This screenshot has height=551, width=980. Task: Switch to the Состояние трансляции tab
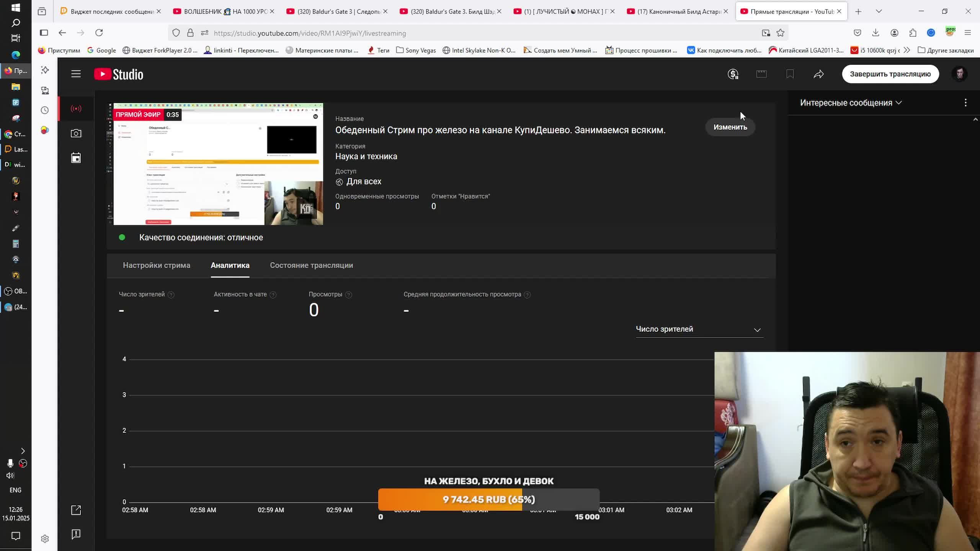click(311, 265)
